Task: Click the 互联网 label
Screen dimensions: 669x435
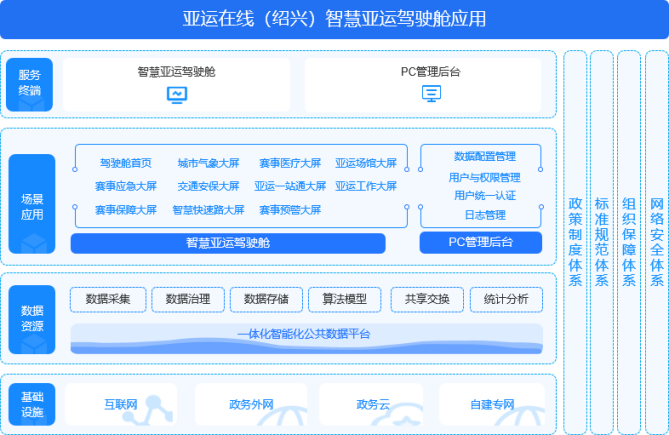Action: (121, 405)
